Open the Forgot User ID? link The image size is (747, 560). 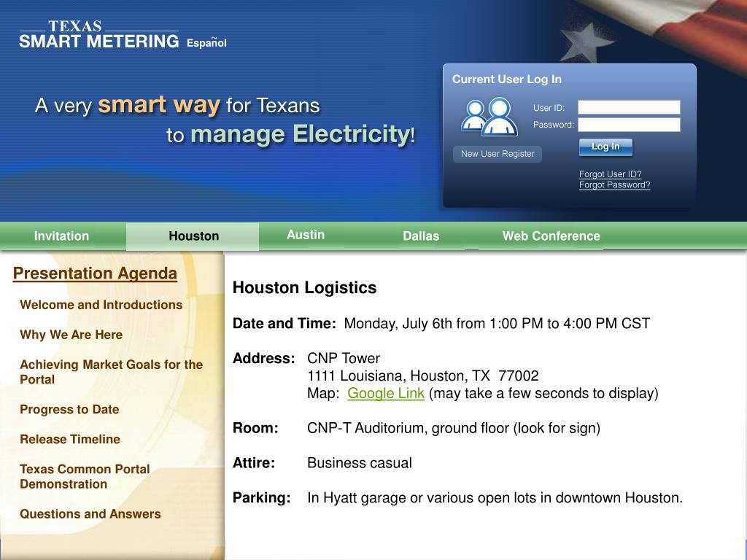point(611,174)
